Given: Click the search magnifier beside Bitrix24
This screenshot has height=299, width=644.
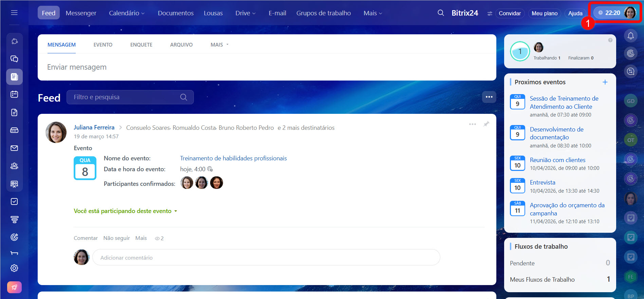Looking at the screenshot, I should pyautogui.click(x=441, y=13).
